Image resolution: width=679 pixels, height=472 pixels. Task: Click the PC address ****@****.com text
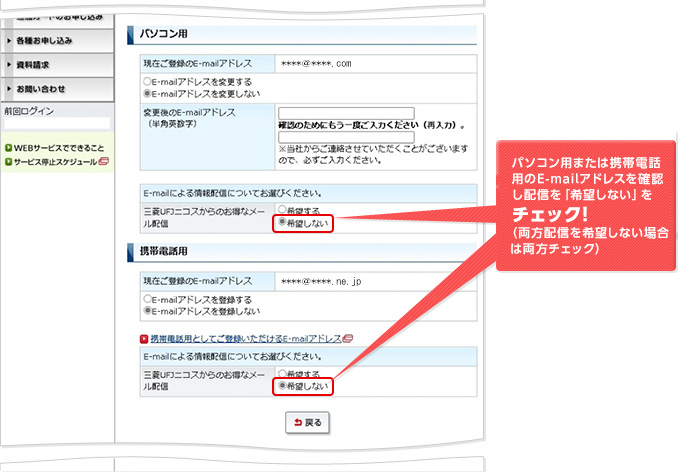(316, 64)
